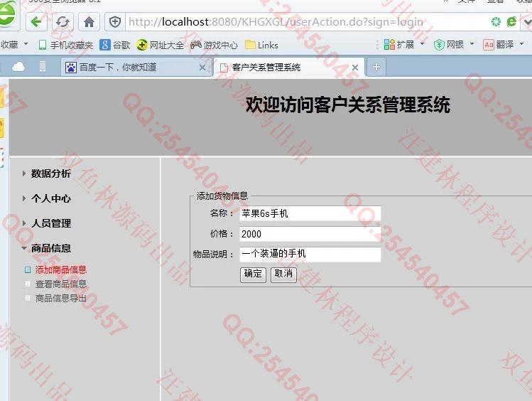
Task: Click the green swirl icon in address bar
Action: point(496,22)
